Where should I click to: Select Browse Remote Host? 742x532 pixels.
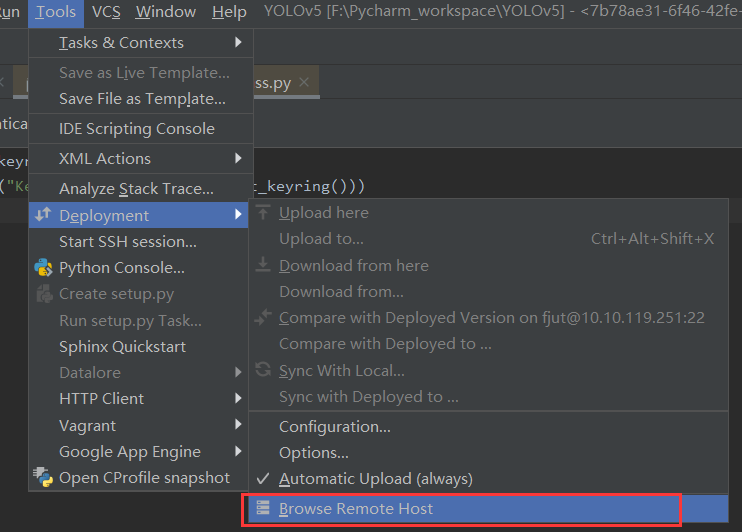488,508
